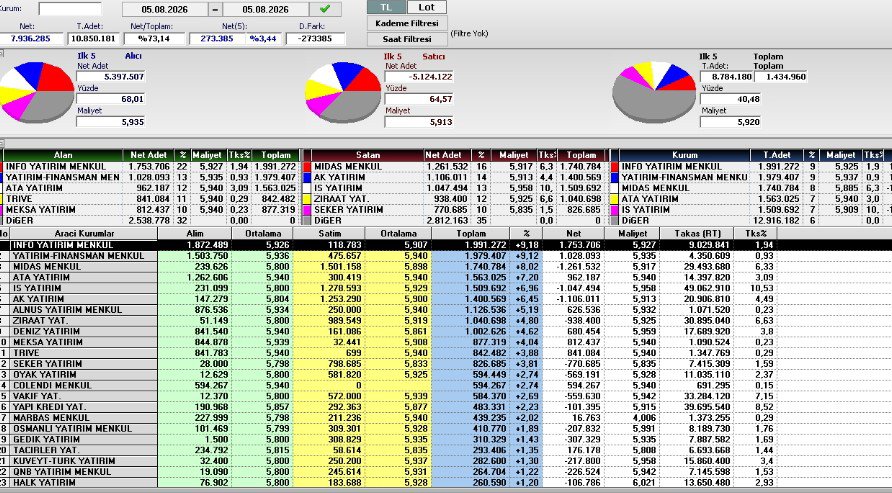Select QNB YATIRIM MENKUL row
The height and width of the screenshot is (493, 892).
(x=389, y=472)
